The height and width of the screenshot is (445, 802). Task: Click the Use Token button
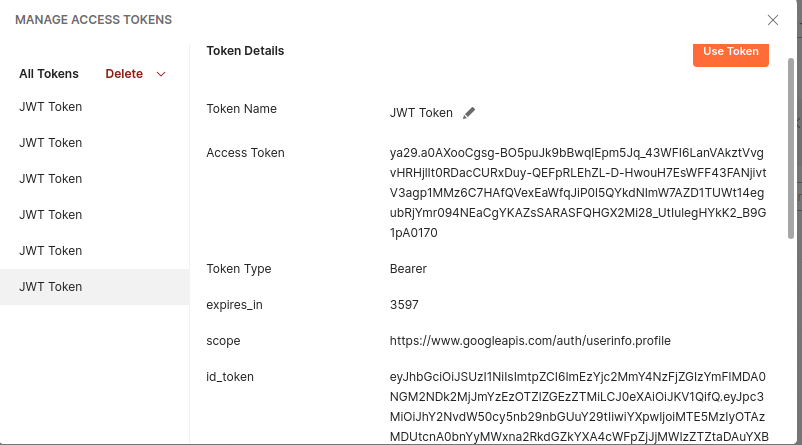click(x=730, y=52)
